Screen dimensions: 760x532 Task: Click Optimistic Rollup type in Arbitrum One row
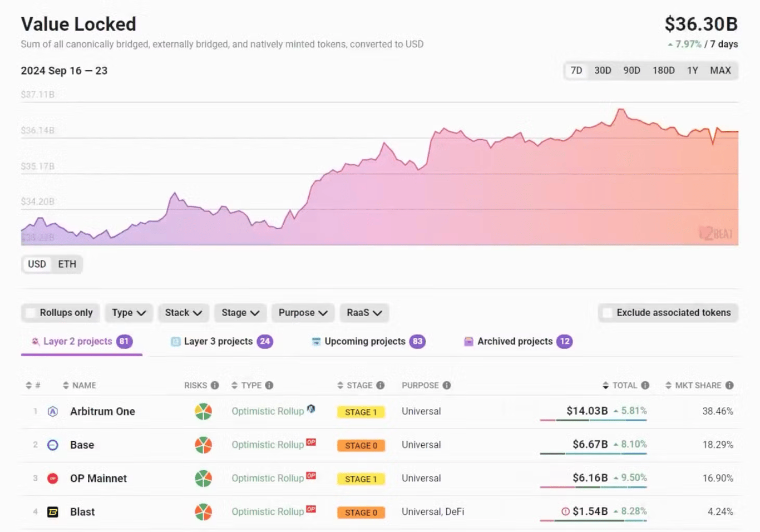coord(268,412)
